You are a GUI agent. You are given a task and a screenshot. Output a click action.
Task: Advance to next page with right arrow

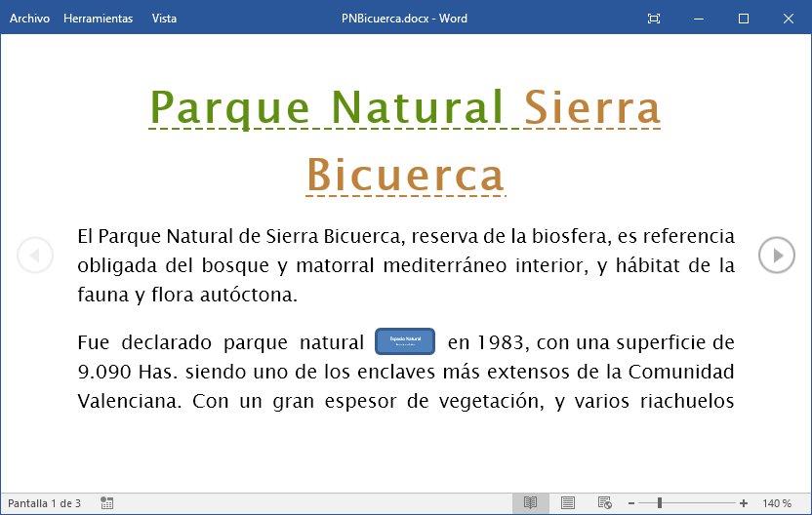777,256
